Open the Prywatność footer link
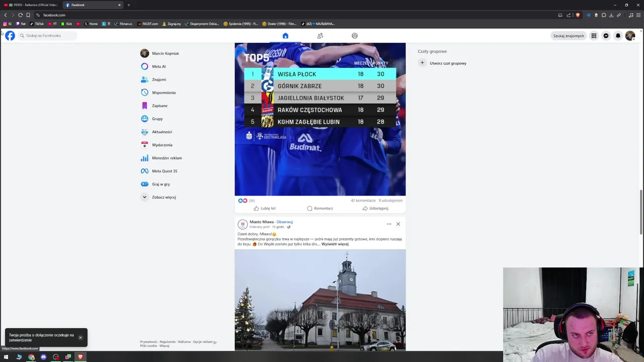The image size is (644, 362). [148, 342]
